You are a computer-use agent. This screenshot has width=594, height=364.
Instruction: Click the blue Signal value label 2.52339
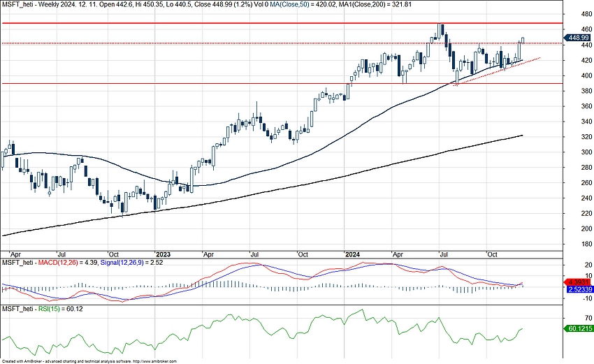pyautogui.click(x=578, y=289)
